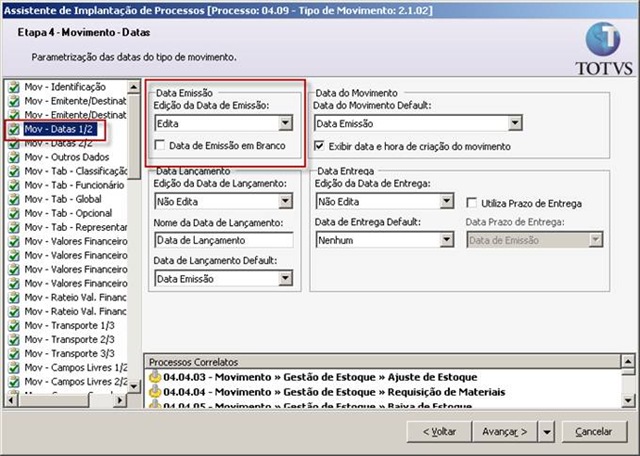Image resolution: width=640 pixels, height=456 pixels.
Task: Click checkmark icon beside Mov - Transporte 1/3
Action: 14,325
